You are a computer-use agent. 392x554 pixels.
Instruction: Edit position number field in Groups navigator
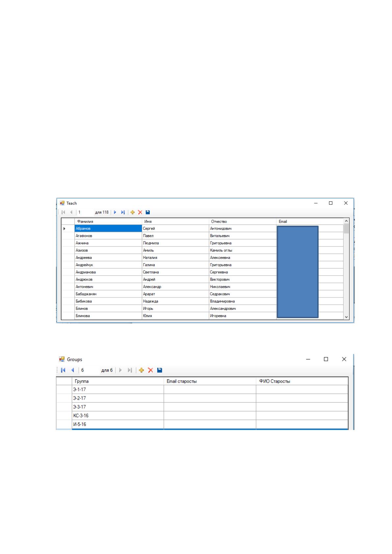(90, 370)
